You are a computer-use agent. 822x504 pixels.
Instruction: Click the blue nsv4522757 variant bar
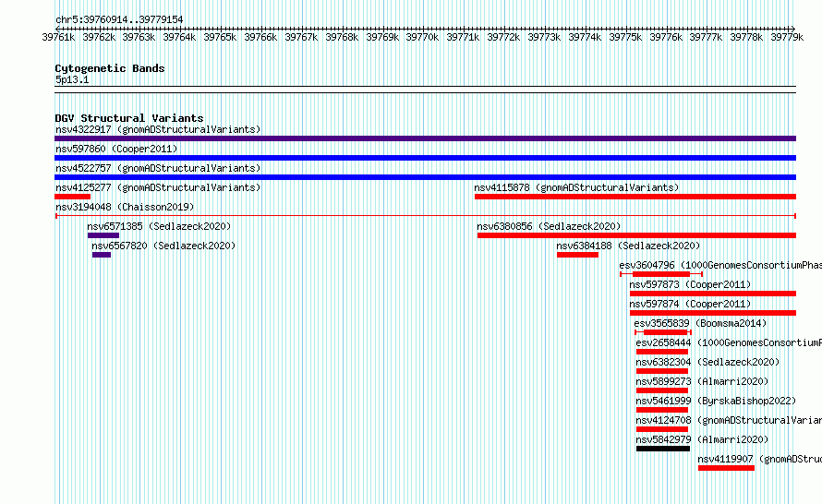pyautogui.click(x=425, y=177)
